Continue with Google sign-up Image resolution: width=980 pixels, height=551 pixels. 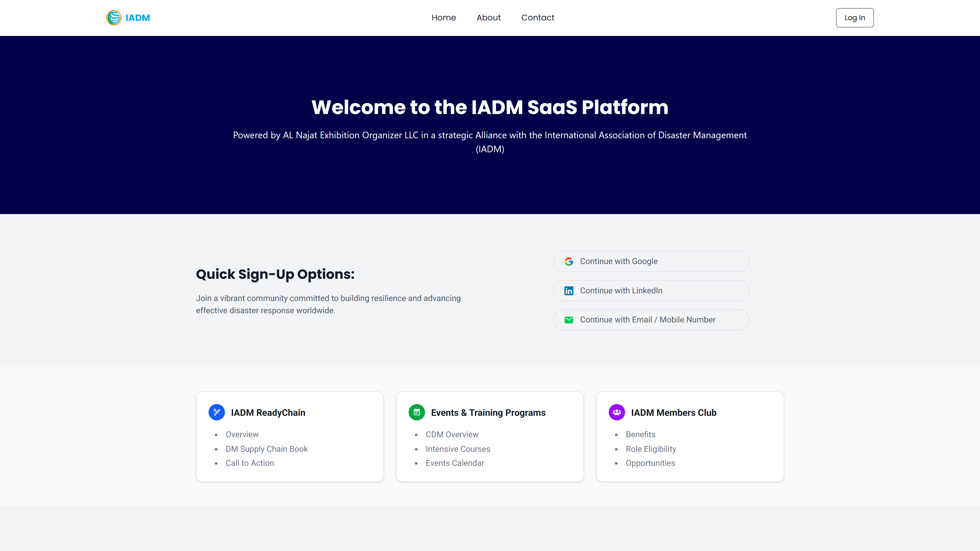[651, 262]
